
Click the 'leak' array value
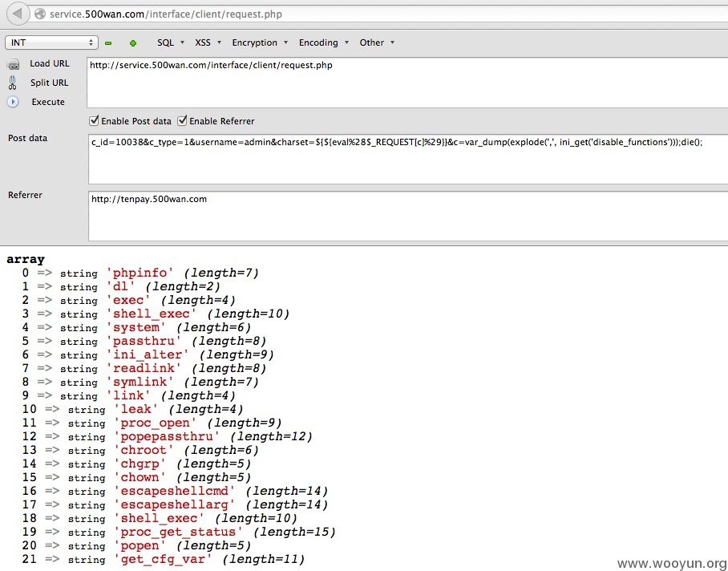pyautogui.click(x=136, y=409)
